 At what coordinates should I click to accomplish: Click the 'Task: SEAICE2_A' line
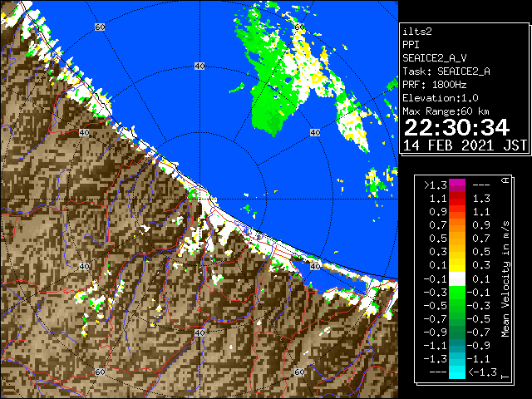[x=446, y=71]
